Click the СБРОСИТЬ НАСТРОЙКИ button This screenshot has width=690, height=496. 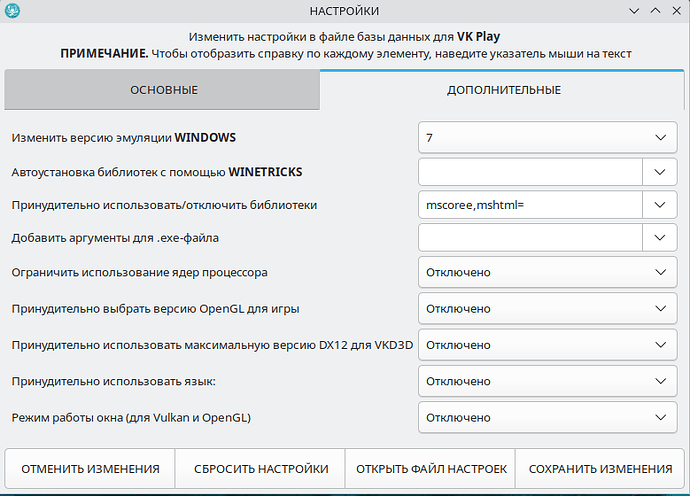click(260, 468)
